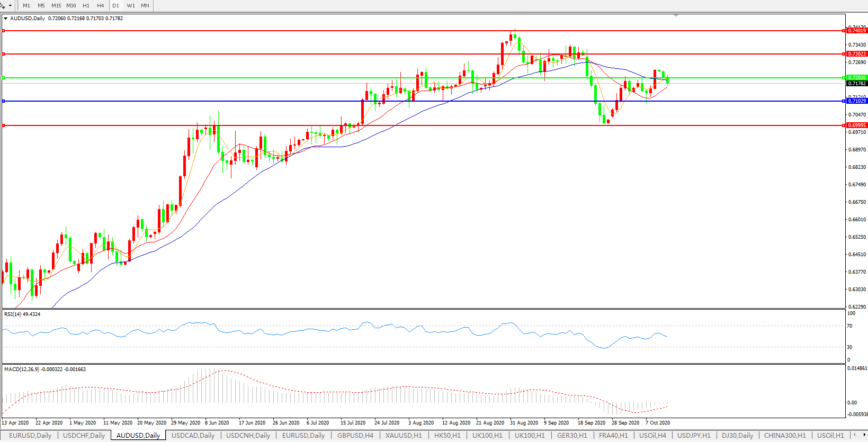Open the dropdown arrow beside the drawing tool
Screen dimensions: 868x442
[x=10, y=6]
